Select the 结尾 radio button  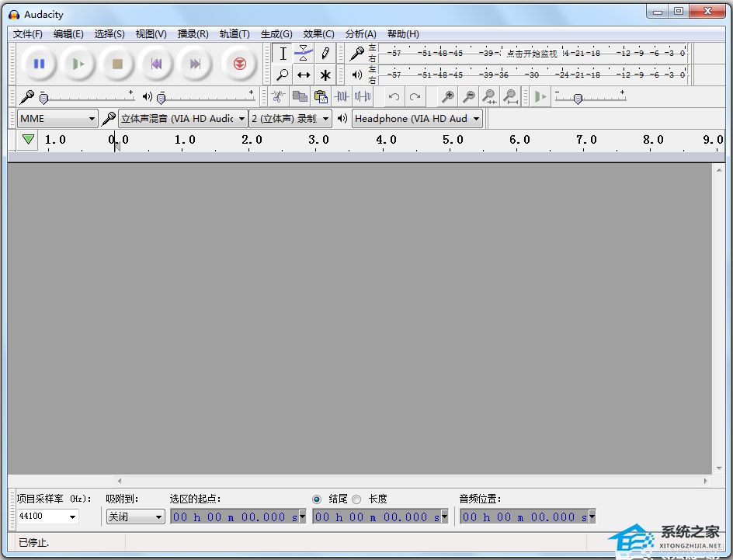[317, 499]
